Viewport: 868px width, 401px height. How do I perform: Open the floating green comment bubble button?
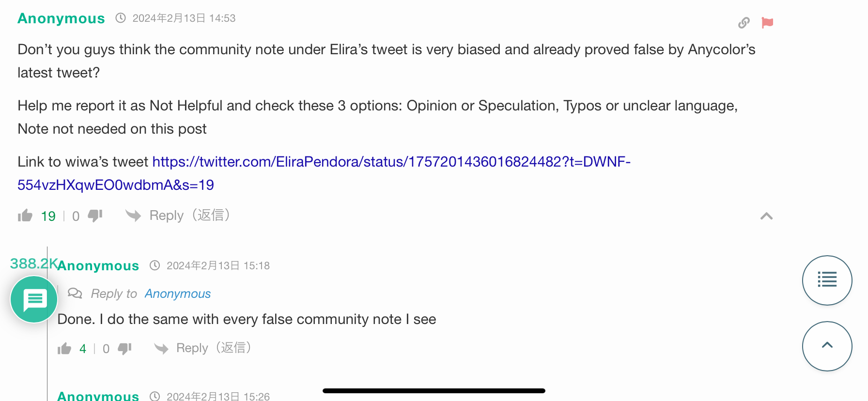pyautogui.click(x=34, y=299)
